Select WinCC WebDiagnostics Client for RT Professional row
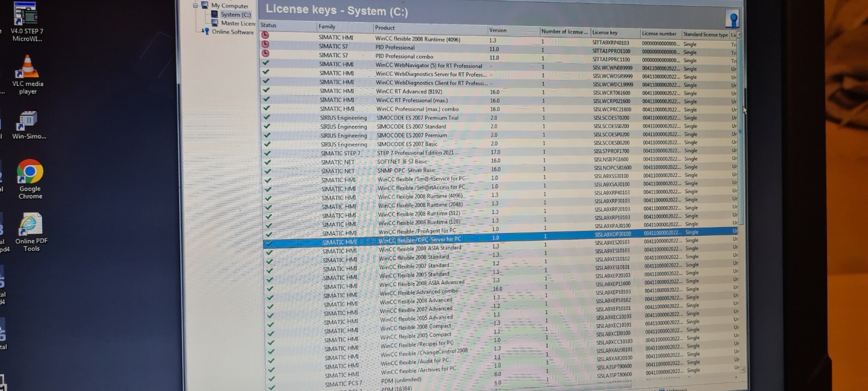Screen dimensions: 868x391 499,83
